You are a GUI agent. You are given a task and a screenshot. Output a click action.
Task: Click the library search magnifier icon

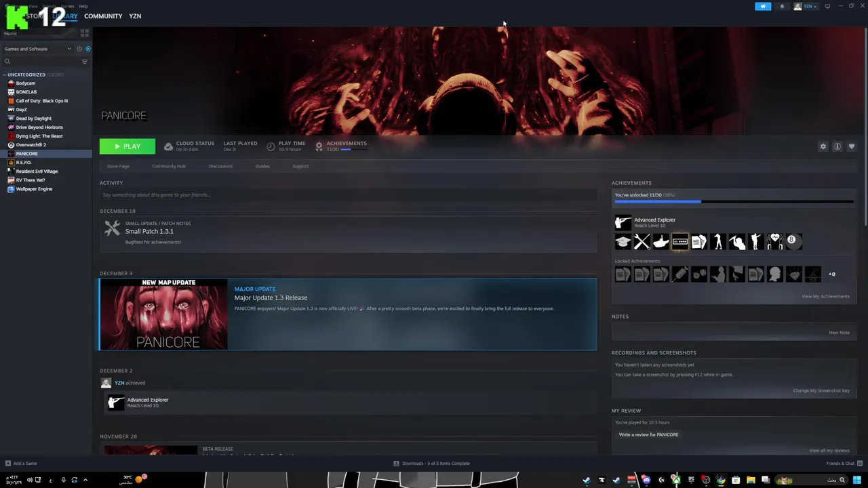click(7, 62)
